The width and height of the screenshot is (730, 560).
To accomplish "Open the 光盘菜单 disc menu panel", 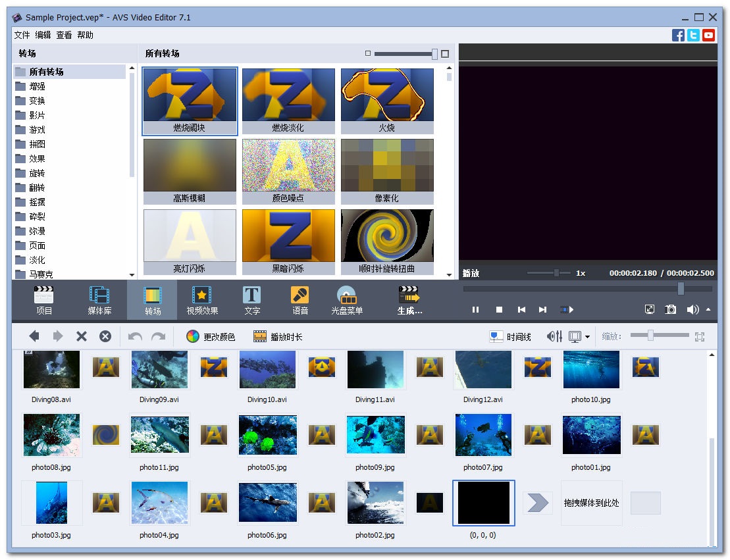I will 346,300.
